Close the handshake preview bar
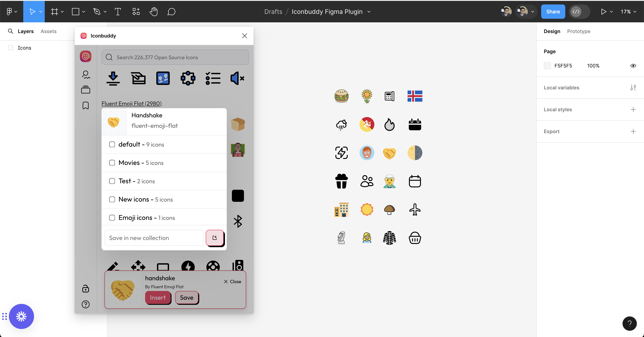Screen dimensions: 644x337 233,282
